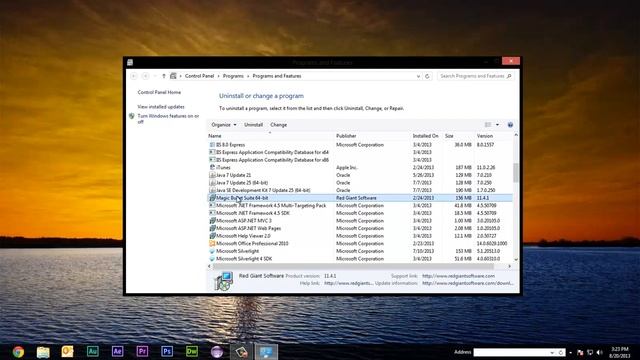Image resolution: width=640 pixels, height=360 pixels.
Task: Expand the taskbar Address toolbar dropdown
Action: pyautogui.click(x=552, y=352)
